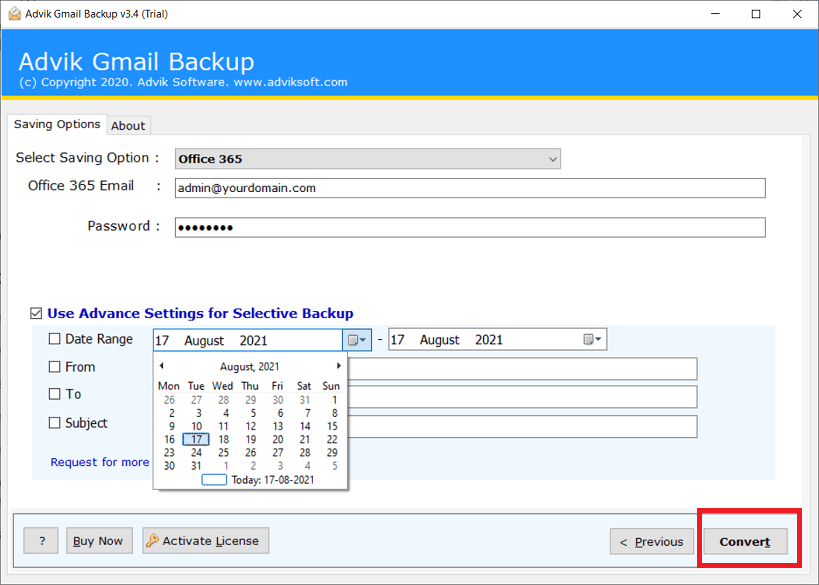The width and height of the screenshot is (819, 585).
Task: Click the key icon on Activate License
Action: click(152, 541)
